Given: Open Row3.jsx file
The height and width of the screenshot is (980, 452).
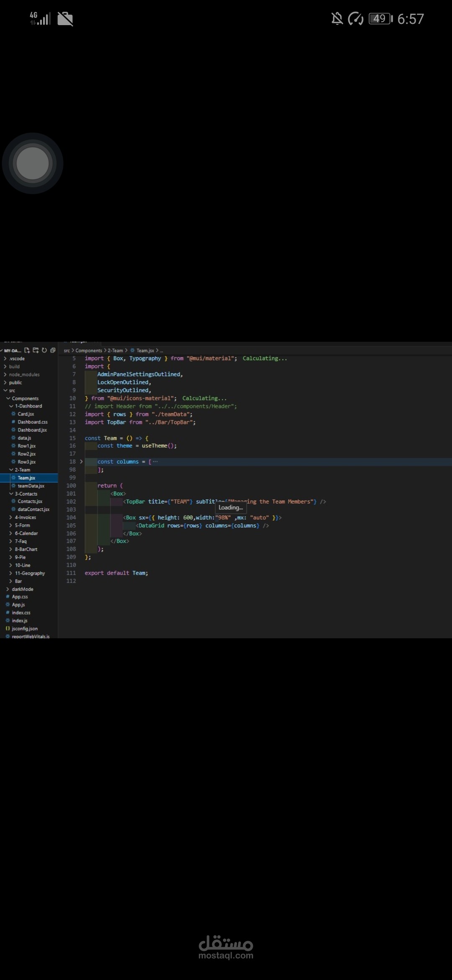Looking at the screenshot, I should point(27,462).
